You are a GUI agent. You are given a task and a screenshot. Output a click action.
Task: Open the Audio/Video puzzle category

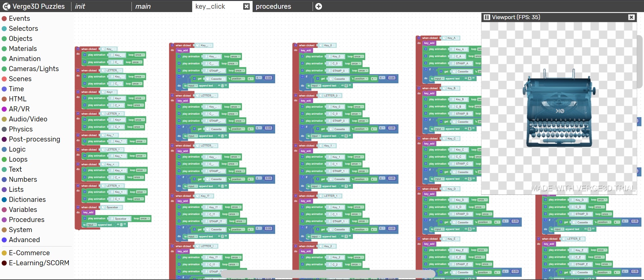(28, 119)
